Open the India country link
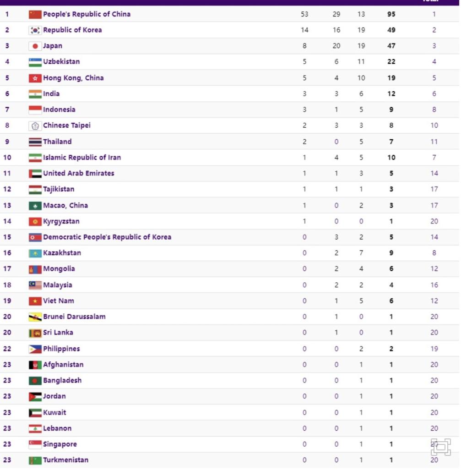Viewport: 461px width, 476px height. click(51, 94)
